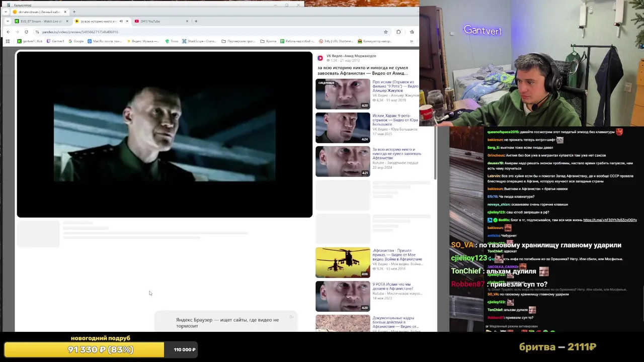The height and width of the screenshot is (362, 644).
Task: Open the Яндекс Музыка bookmark
Action: coord(143,41)
